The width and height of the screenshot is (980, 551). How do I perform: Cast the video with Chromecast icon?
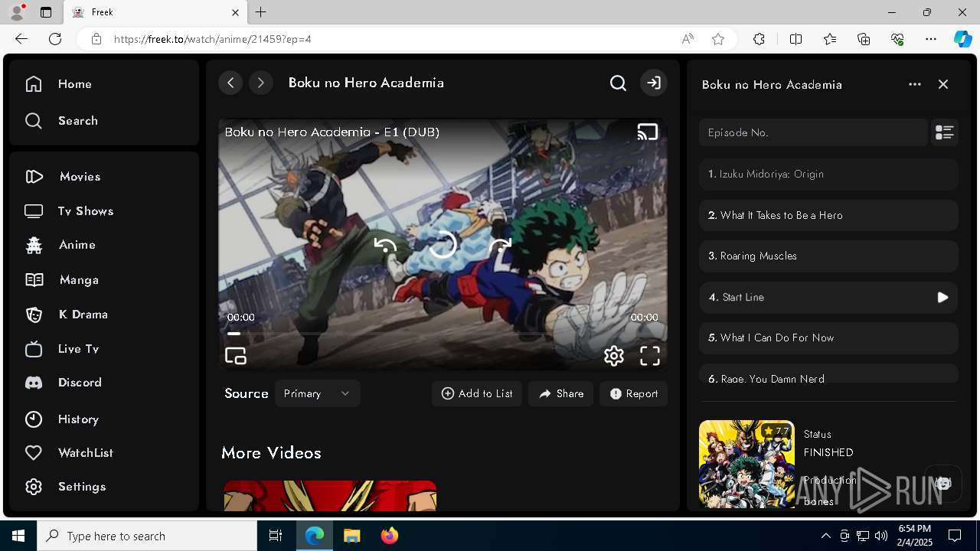[648, 132]
